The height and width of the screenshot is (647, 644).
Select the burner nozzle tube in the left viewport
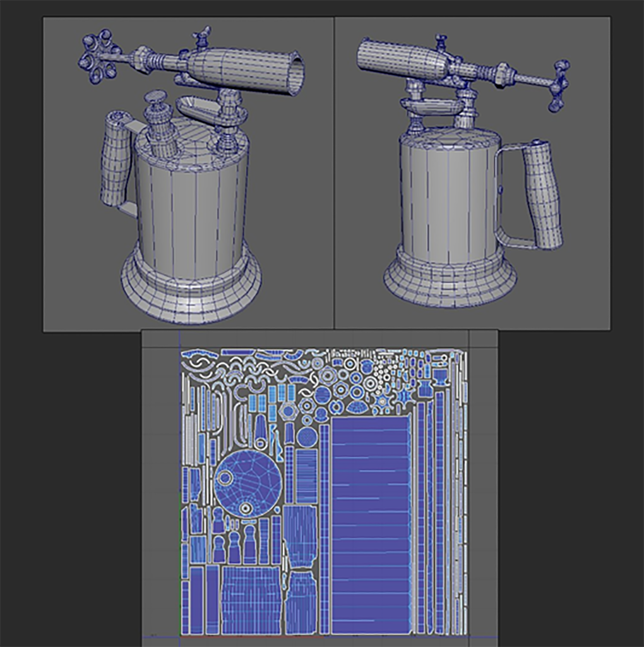tap(246, 71)
